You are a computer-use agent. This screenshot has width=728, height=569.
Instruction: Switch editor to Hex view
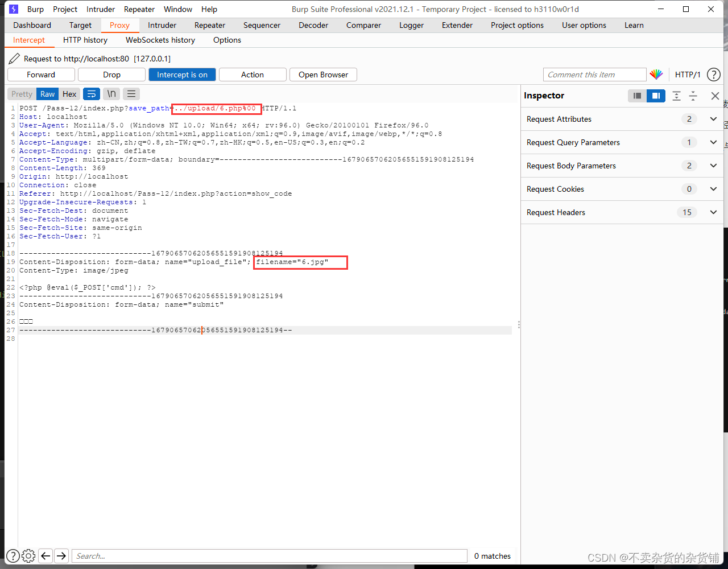point(69,94)
